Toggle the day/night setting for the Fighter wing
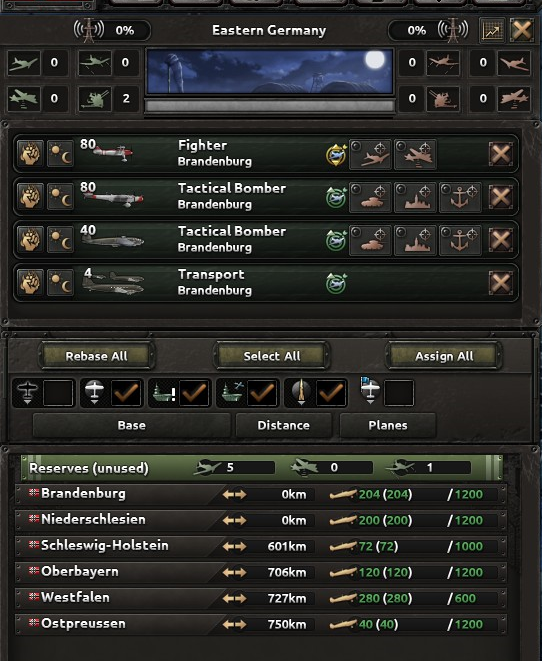 pos(60,153)
